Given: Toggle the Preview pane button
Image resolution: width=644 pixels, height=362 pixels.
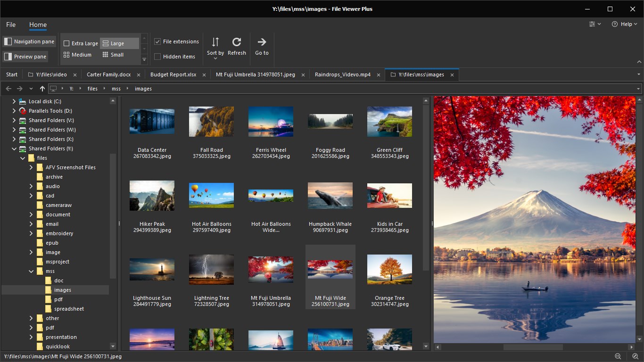Looking at the screenshot, I should coord(25,57).
